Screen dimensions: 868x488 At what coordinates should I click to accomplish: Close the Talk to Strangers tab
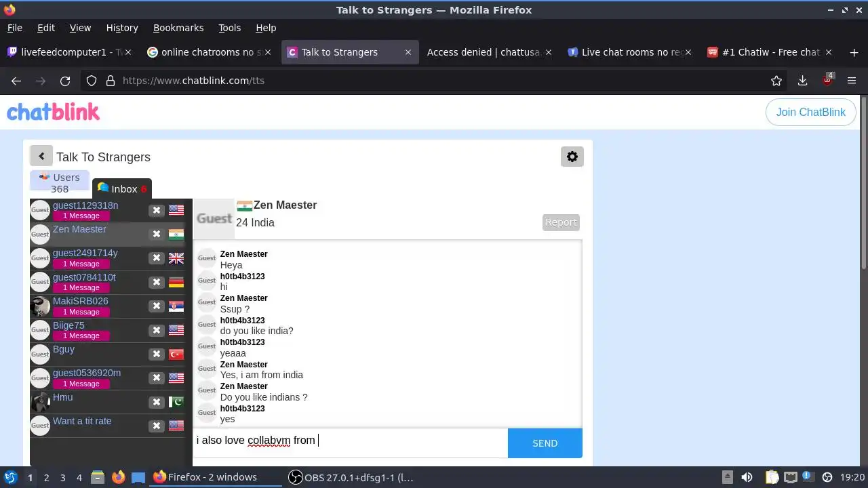pyautogui.click(x=408, y=52)
